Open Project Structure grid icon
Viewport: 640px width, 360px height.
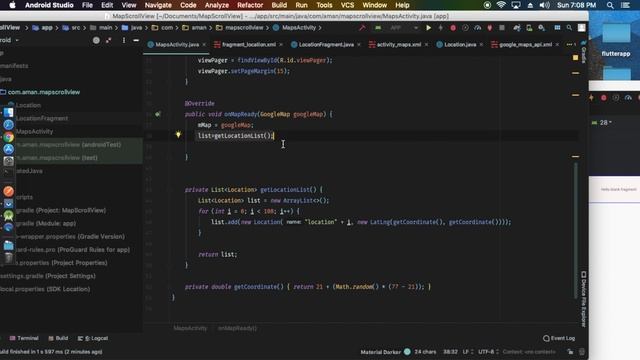pos(557,28)
